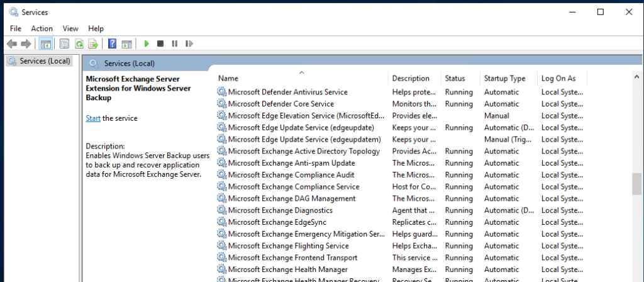The height and width of the screenshot is (282, 644).
Task: Open Properties toolbar icon
Action: (65, 43)
